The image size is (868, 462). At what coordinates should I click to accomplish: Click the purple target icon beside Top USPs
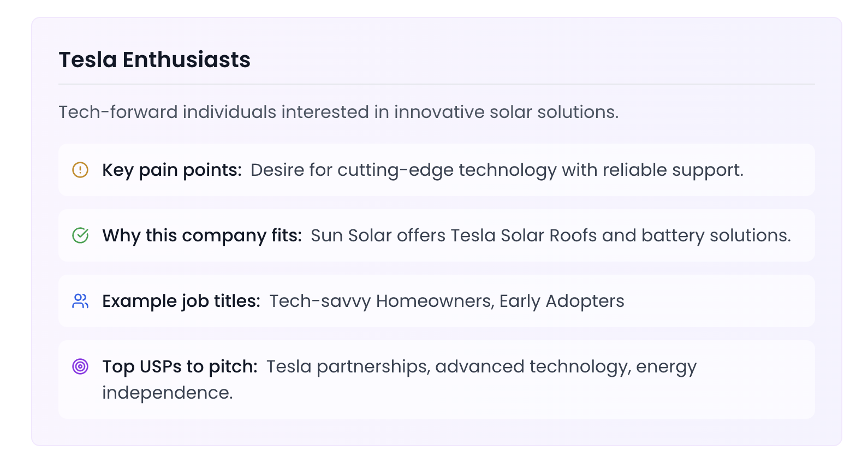pos(80,366)
